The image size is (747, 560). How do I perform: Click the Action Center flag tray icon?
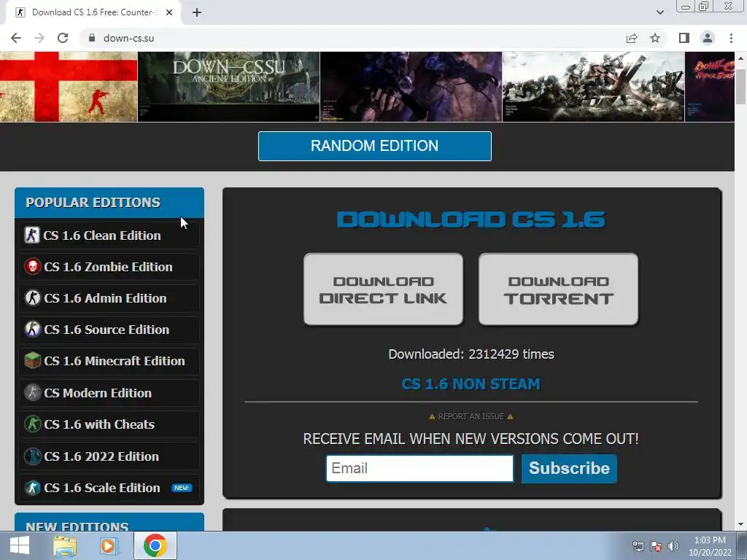click(656, 546)
